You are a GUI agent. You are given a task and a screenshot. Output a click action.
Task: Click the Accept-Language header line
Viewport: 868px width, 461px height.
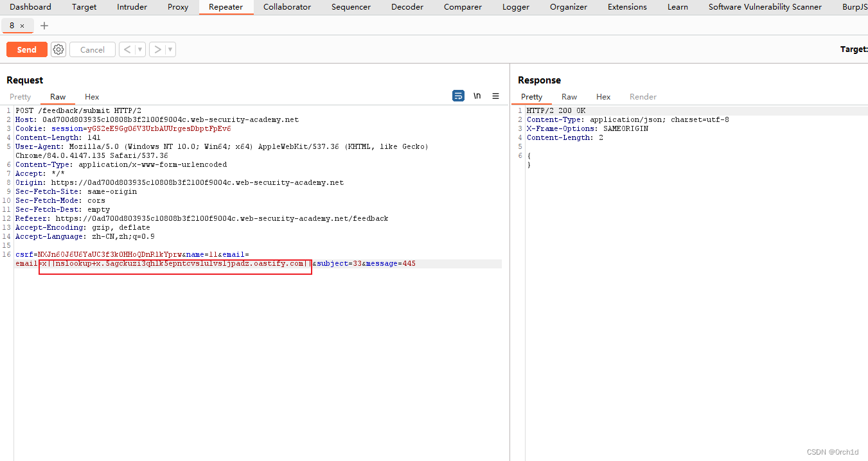(x=85, y=236)
